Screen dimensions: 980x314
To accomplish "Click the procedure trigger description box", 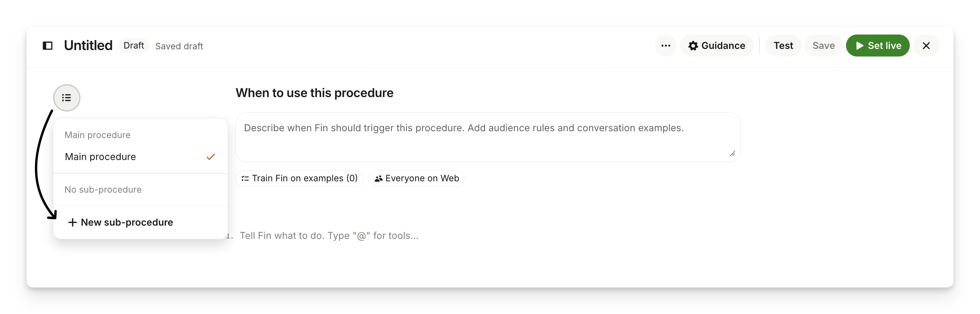I will pyautogui.click(x=487, y=137).
